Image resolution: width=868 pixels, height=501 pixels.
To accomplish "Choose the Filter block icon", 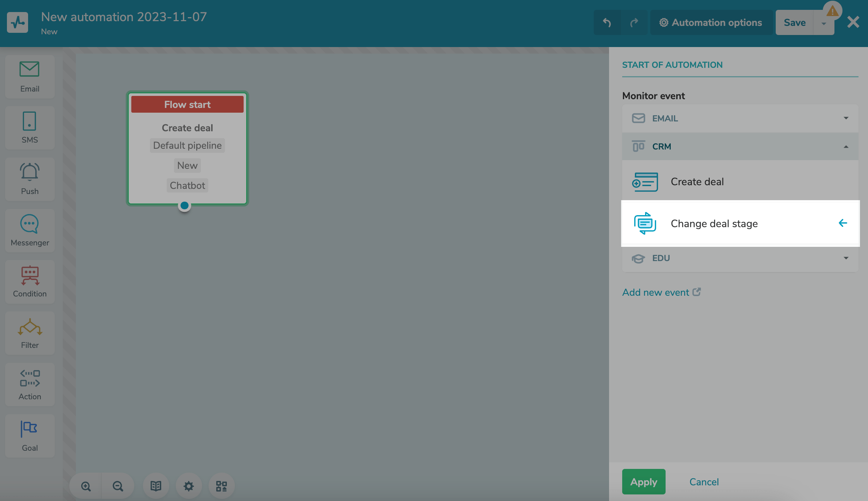I will coord(30,333).
